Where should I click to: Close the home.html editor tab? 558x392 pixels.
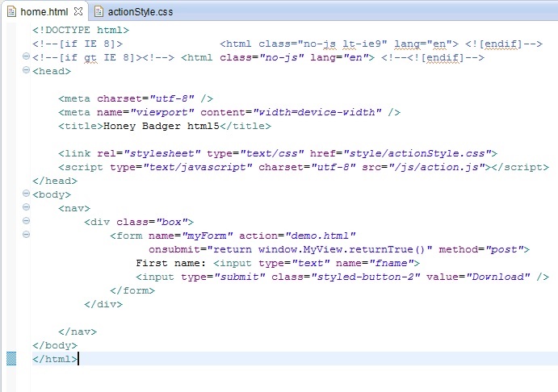[x=78, y=11]
